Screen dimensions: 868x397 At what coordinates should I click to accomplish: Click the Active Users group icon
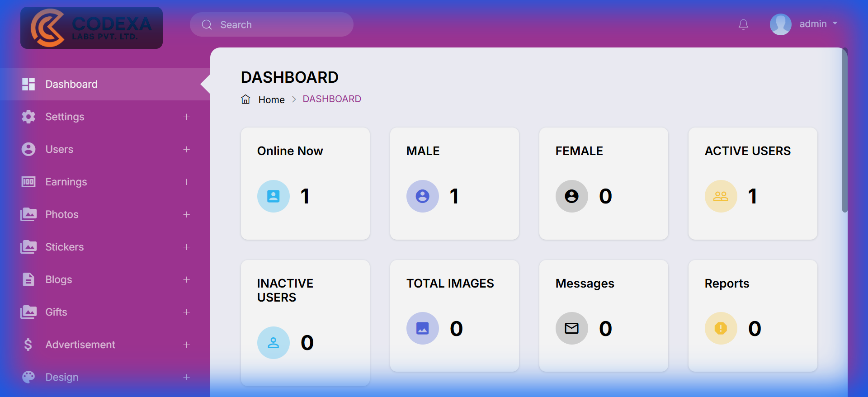(x=721, y=196)
